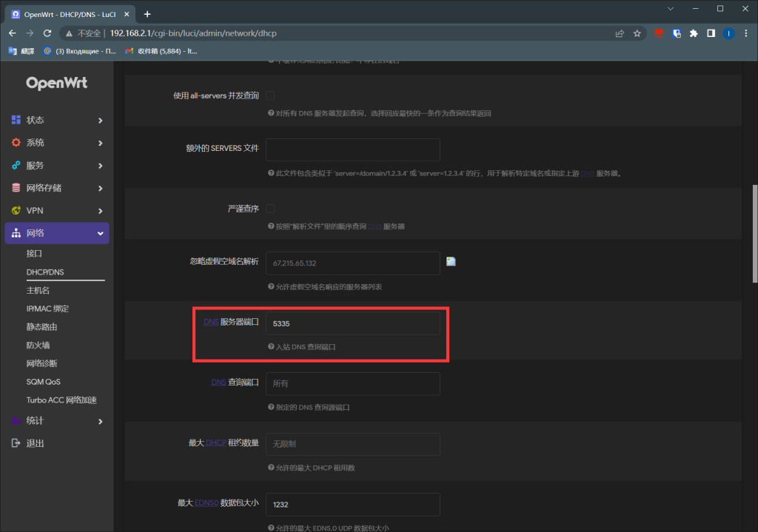Click the 状态 (Status) sidebar icon
Image resolution: width=758 pixels, height=532 pixels.
click(16, 120)
